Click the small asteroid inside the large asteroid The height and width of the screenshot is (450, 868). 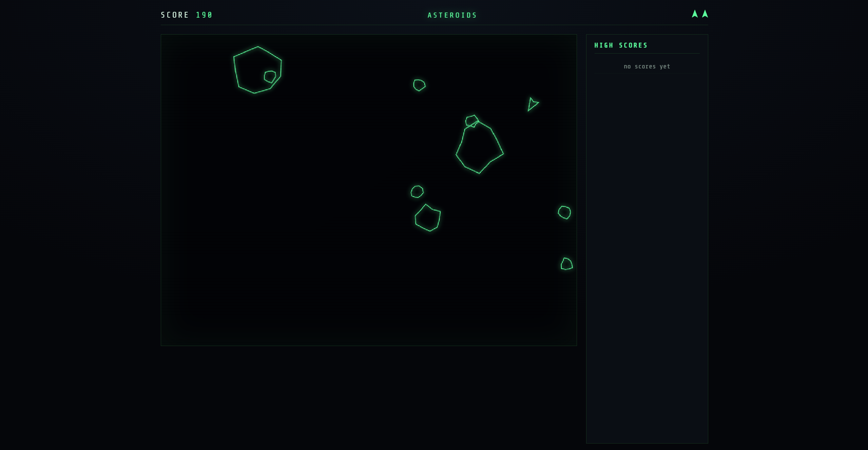[270, 77]
